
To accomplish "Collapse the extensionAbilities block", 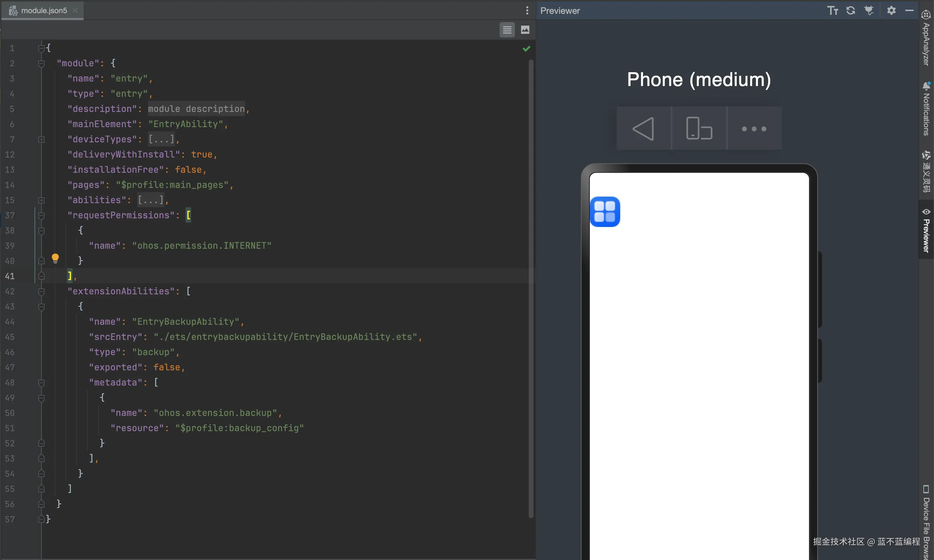I will (x=41, y=291).
